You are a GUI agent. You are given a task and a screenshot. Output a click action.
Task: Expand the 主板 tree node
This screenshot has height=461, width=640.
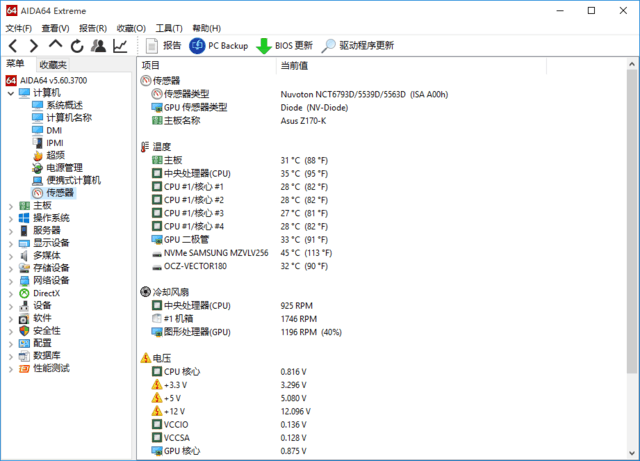tap(11, 206)
